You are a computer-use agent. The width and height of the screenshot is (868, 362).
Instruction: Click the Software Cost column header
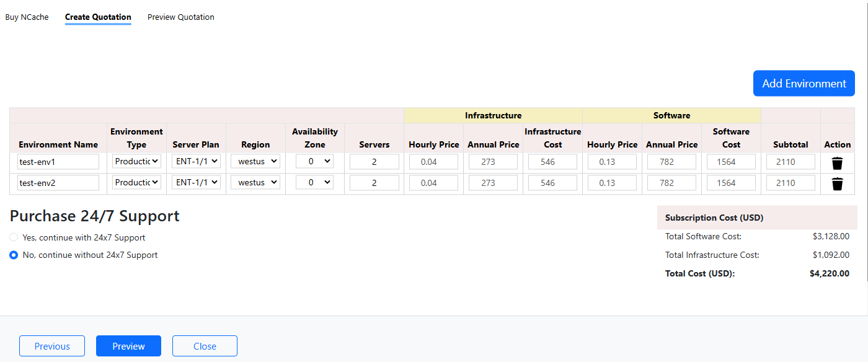[x=731, y=138]
